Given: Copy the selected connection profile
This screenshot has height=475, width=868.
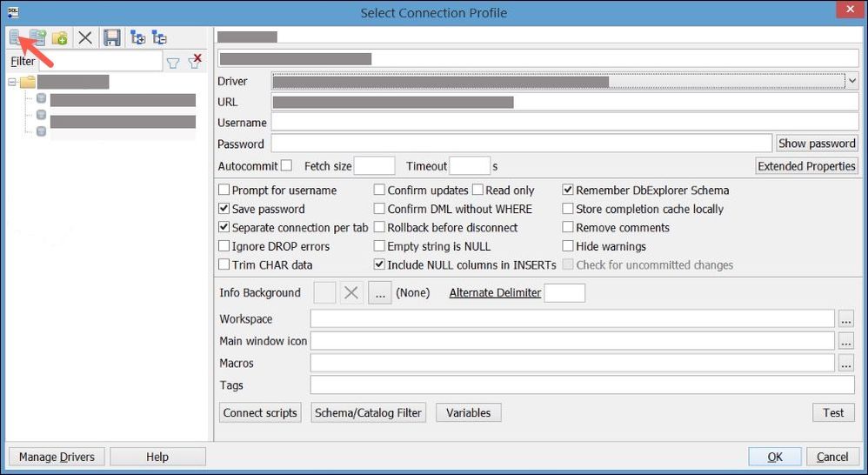Looking at the screenshot, I should [37, 37].
